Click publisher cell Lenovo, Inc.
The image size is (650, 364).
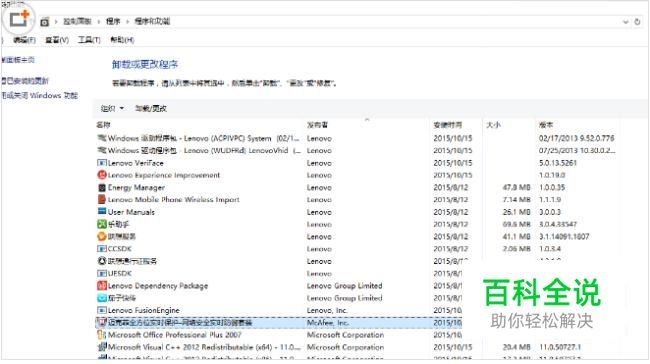click(327, 310)
